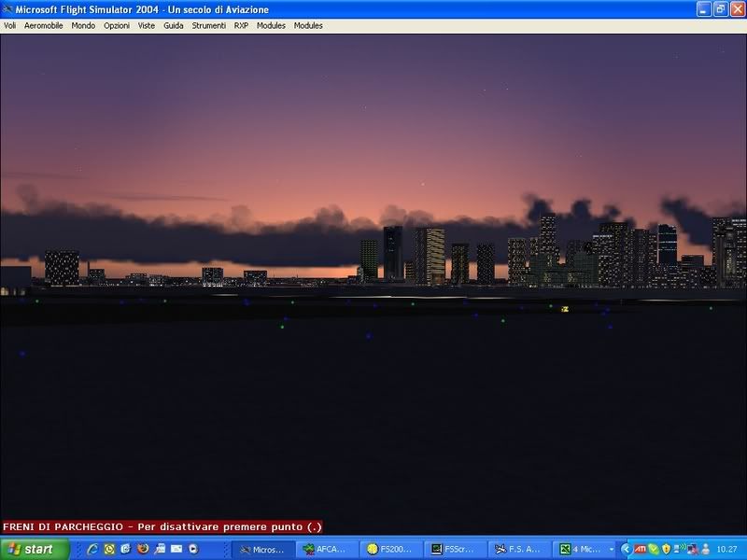Open the yellow security shield tray icon
Image resolution: width=747 pixels, height=560 pixels.
[x=666, y=550]
